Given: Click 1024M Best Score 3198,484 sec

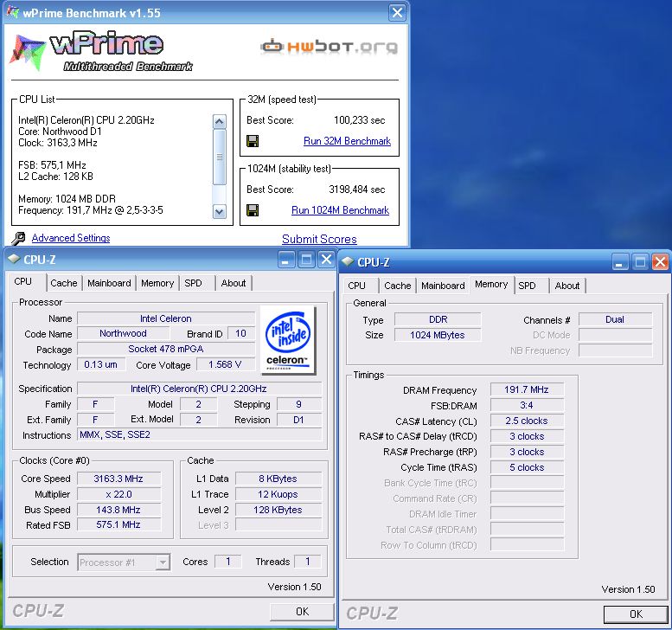Looking at the screenshot, I should [x=356, y=190].
